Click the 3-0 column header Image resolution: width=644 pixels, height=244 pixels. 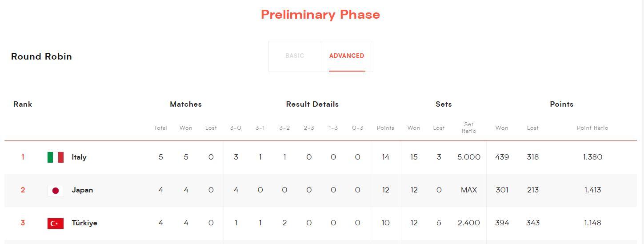pyautogui.click(x=236, y=128)
